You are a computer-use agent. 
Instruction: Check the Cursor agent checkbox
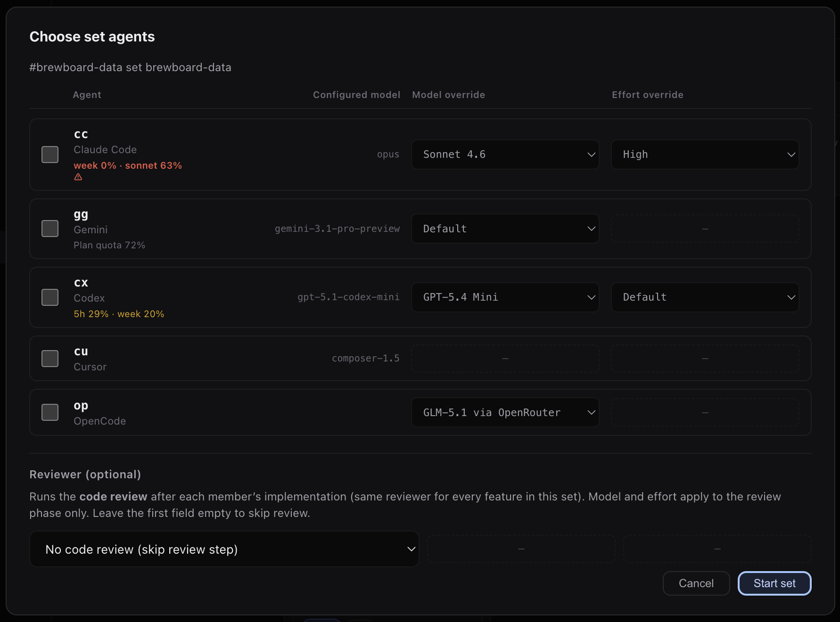pos(50,359)
